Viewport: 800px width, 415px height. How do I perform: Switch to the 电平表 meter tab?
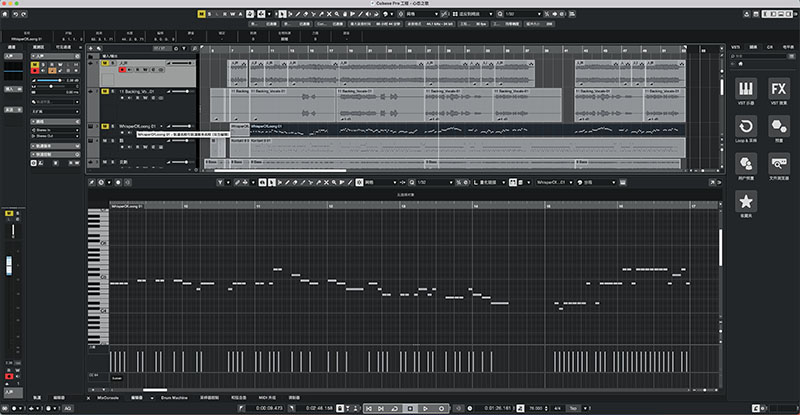click(788, 47)
